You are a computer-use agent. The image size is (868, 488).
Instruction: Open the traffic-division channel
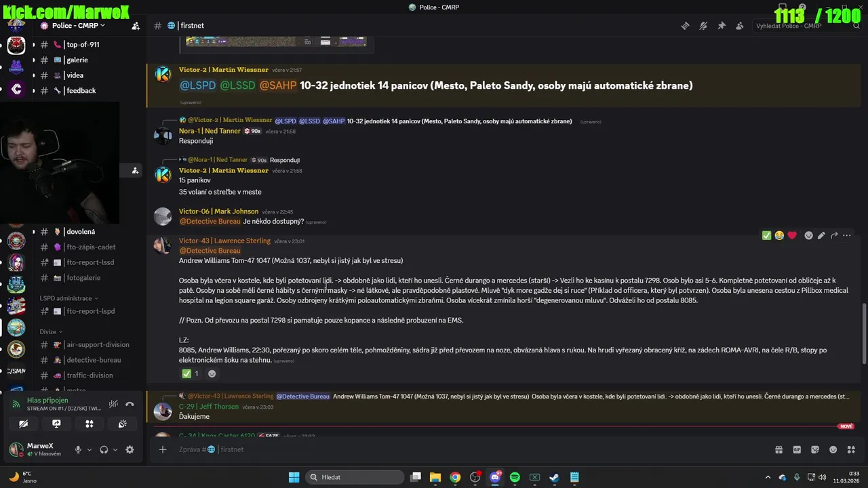(90, 375)
